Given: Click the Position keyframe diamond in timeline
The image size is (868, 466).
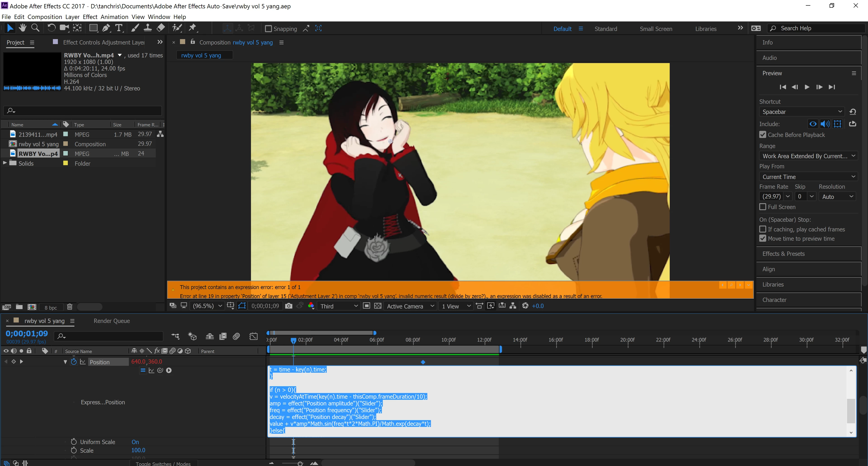Looking at the screenshot, I should 423,362.
